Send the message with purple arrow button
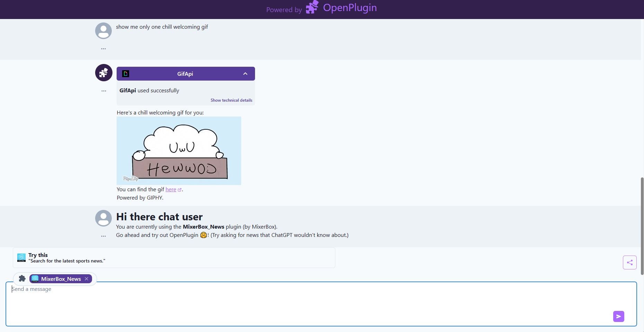Screen dimensions: 644x332 [x=619, y=316]
